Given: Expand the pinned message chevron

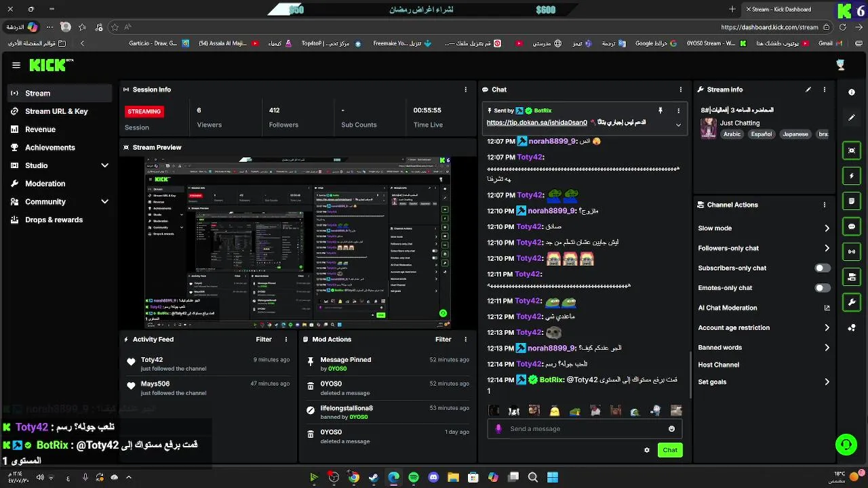Looking at the screenshot, I should click(x=678, y=125).
